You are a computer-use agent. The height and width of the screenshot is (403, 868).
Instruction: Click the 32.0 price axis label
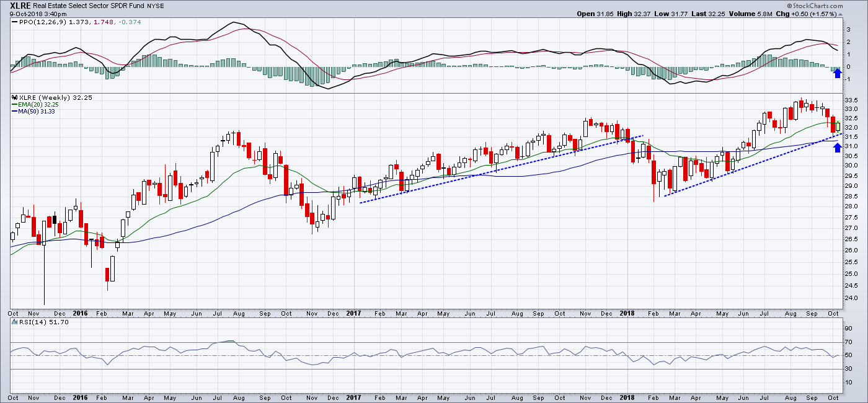[851, 128]
